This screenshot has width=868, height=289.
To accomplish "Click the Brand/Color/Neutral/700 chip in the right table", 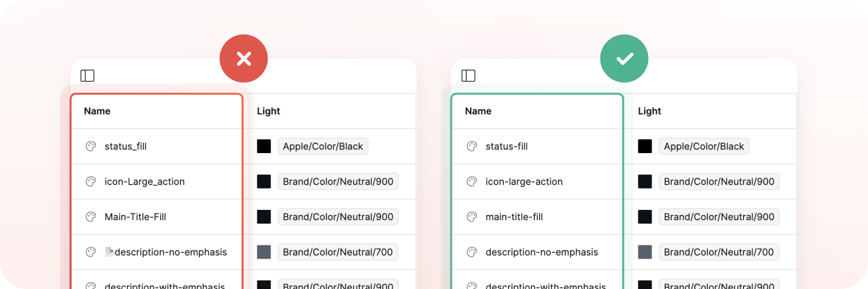I will click(x=719, y=252).
